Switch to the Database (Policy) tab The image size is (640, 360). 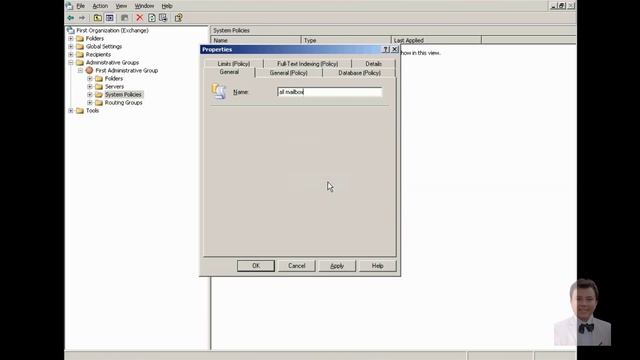(x=360, y=73)
